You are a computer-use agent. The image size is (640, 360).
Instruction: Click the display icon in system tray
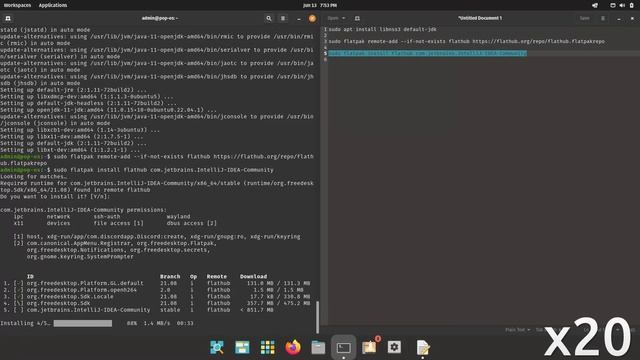(613, 5)
